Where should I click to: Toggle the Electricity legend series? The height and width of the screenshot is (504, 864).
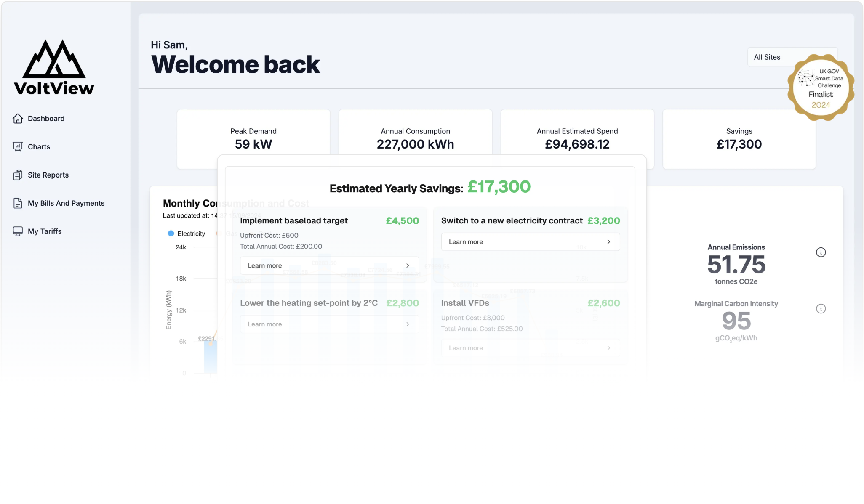pyautogui.click(x=191, y=234)
